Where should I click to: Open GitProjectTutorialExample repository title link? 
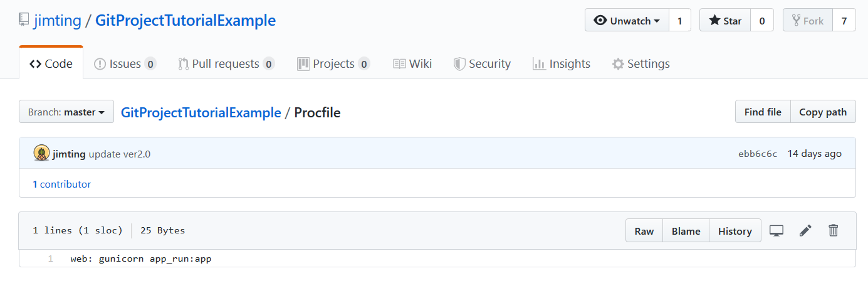(186, 21)
